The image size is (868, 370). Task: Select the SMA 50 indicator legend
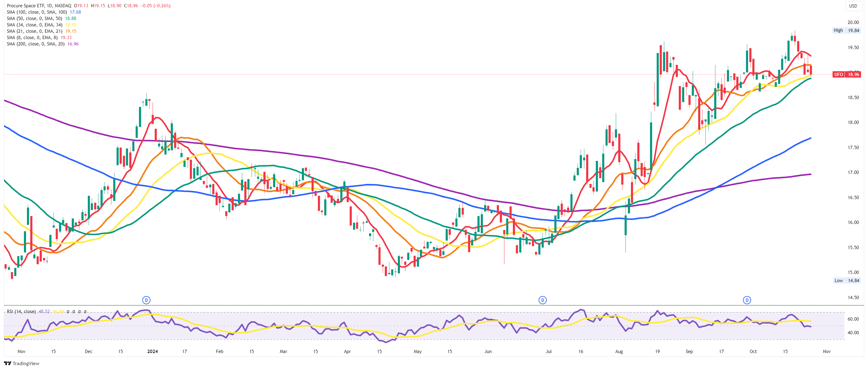(35, 18)
